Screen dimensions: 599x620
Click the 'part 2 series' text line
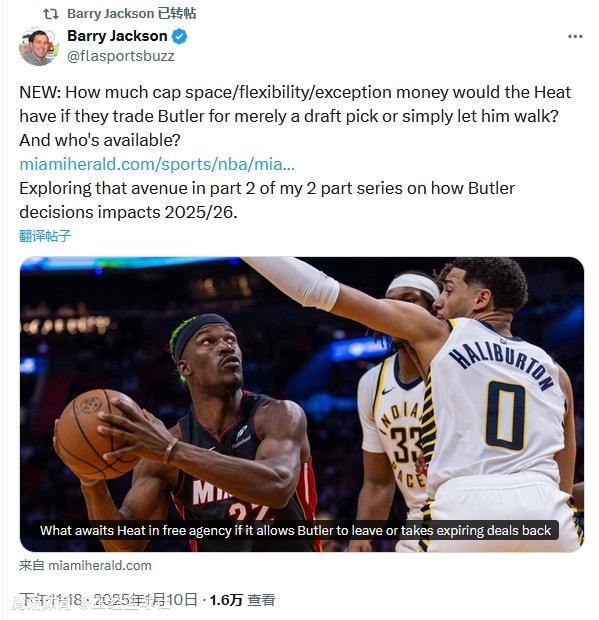pyautogui.click(x=267, y=200)
